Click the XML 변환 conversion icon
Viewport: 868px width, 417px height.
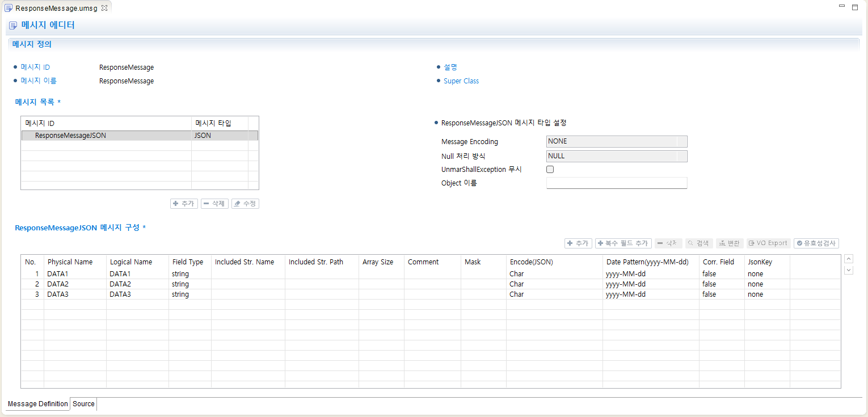click(x=730, y=243)
